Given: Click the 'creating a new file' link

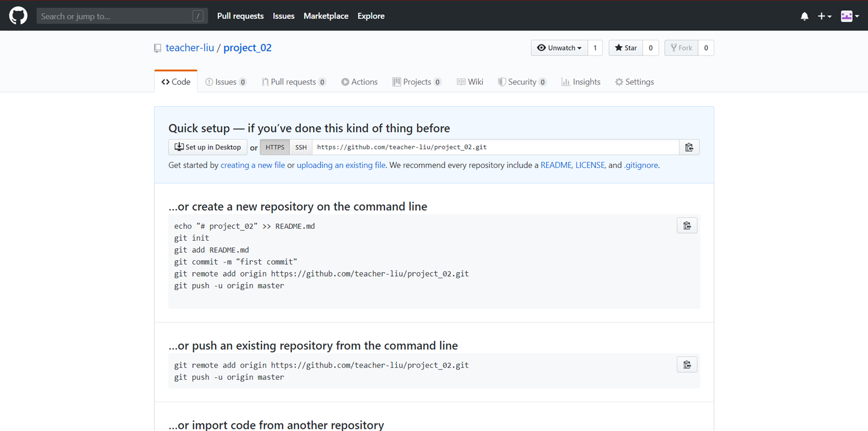Looking at the screenshot, I should (x=253, y=165).
